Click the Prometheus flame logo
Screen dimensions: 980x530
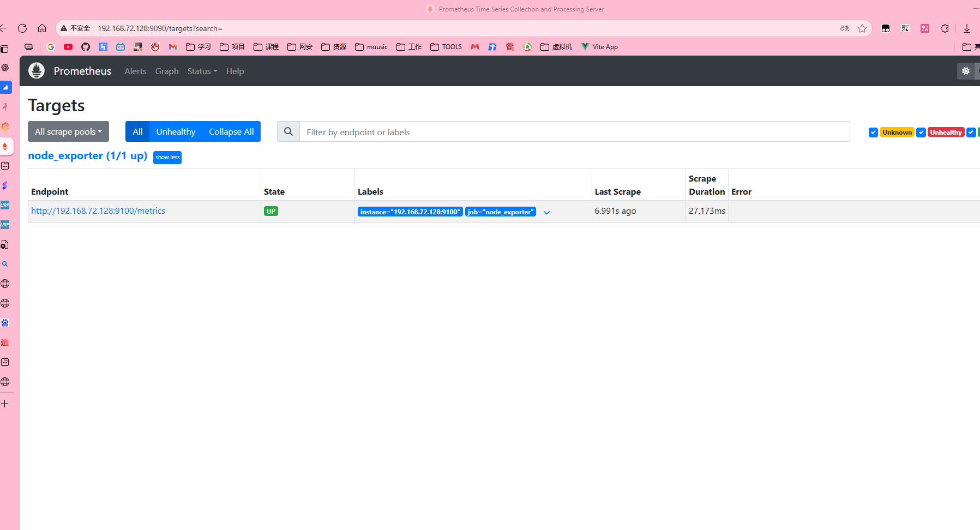[37, 71]
